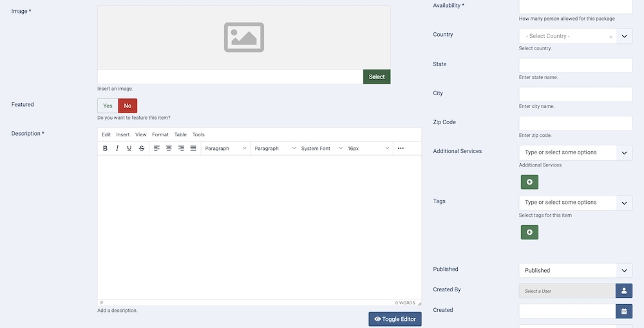The width and height of the screenshot is (644, 328).
Task: Open the calendar picker for Created
Action: (623, 311)
